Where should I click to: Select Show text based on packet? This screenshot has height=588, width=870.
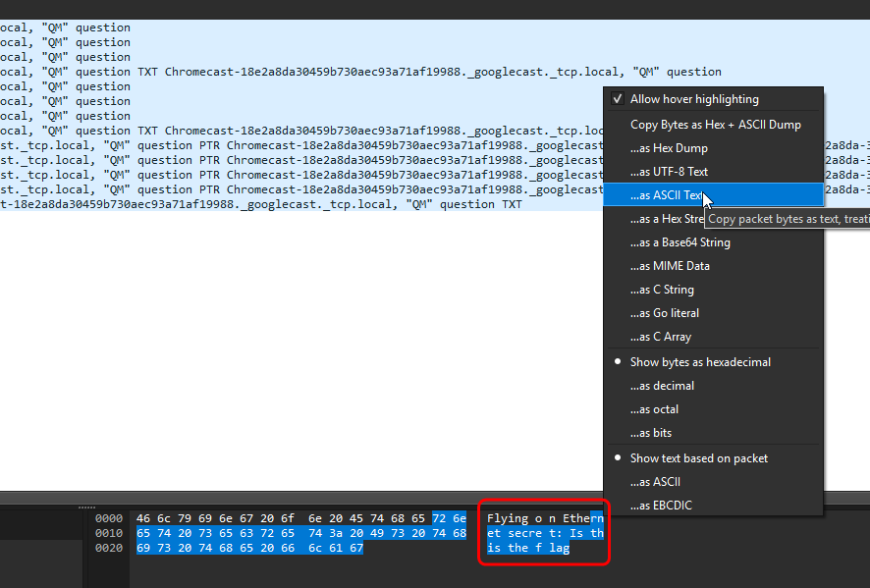(x=698, y=458)
